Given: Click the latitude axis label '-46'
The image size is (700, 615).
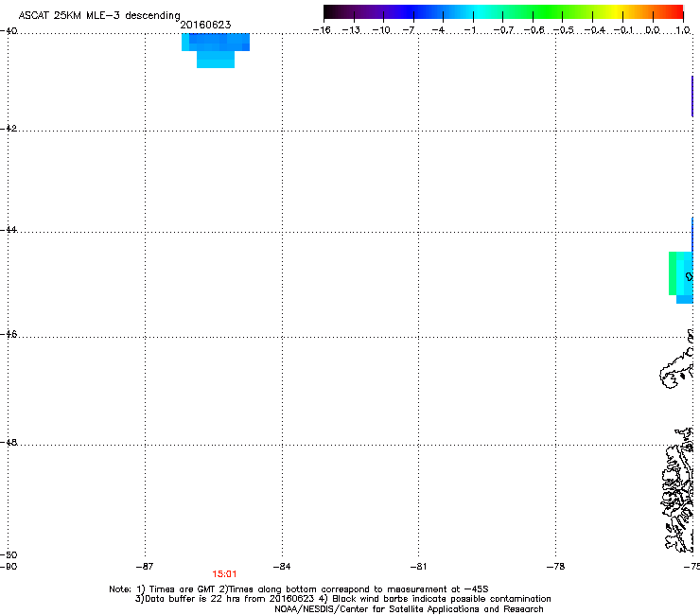Looking at the screenshot, I should pyautogui.click(x=9, y=334).
